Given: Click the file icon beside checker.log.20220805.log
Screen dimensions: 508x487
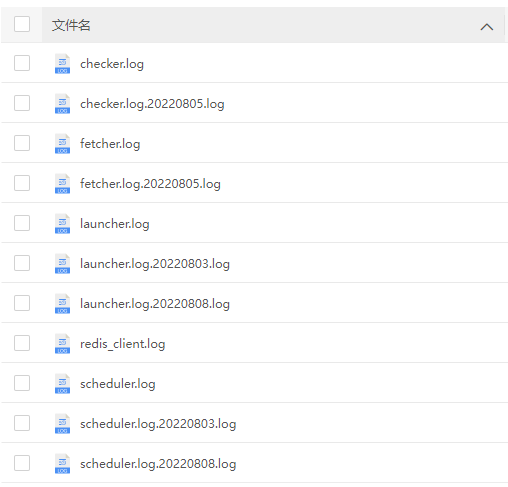Looking at the screenshot, I should pyautogui.click(x=62, y=104).
